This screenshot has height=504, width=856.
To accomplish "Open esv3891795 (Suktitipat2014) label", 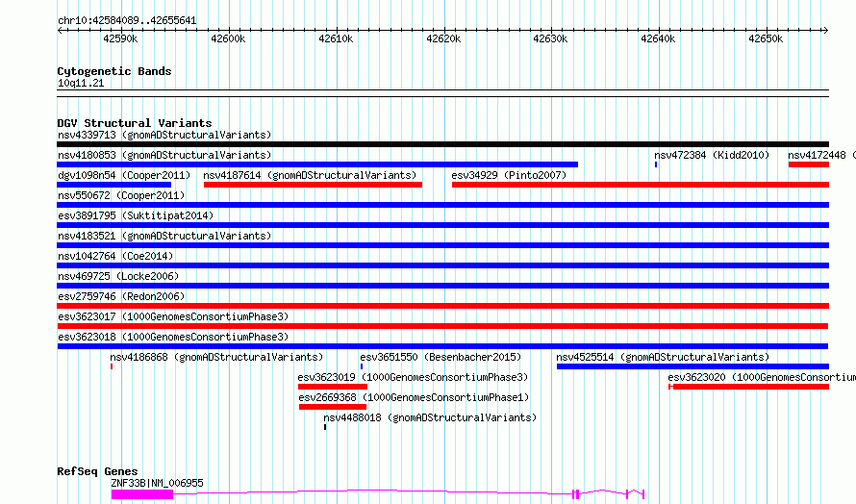I will coord(136,215).
